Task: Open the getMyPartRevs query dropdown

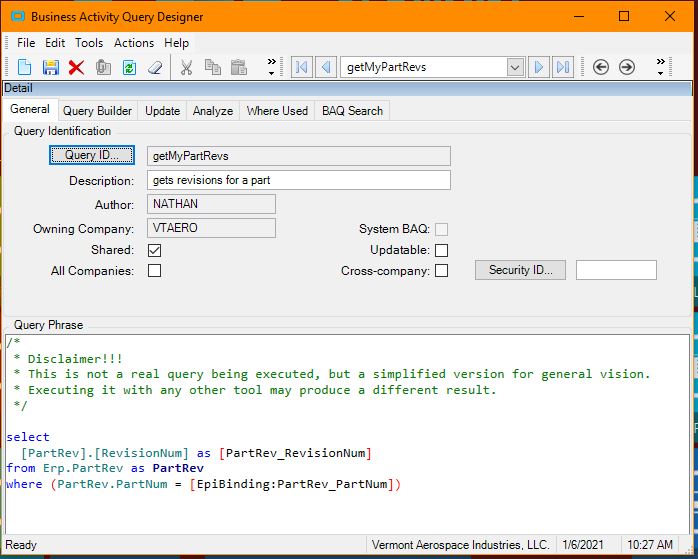Action: [x=515, y=67]
